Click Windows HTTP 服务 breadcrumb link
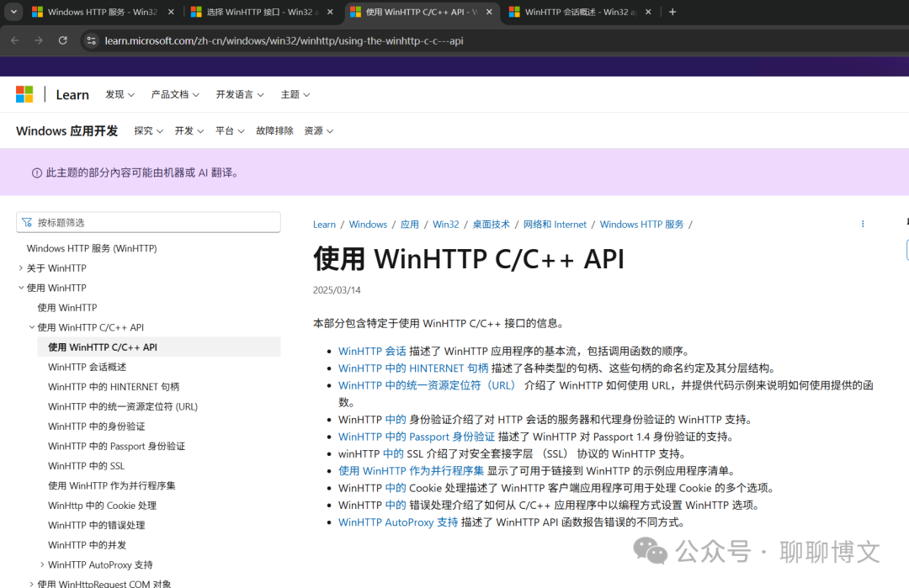Screen dimensions: 909x588 pos(641,225)
